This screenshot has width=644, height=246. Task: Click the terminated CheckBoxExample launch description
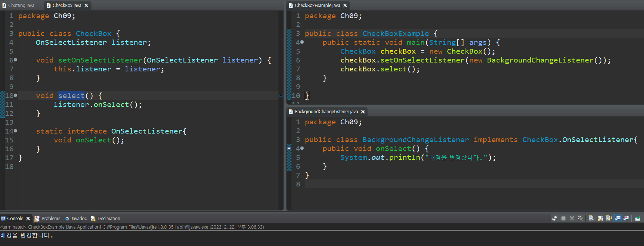(132, 227)
